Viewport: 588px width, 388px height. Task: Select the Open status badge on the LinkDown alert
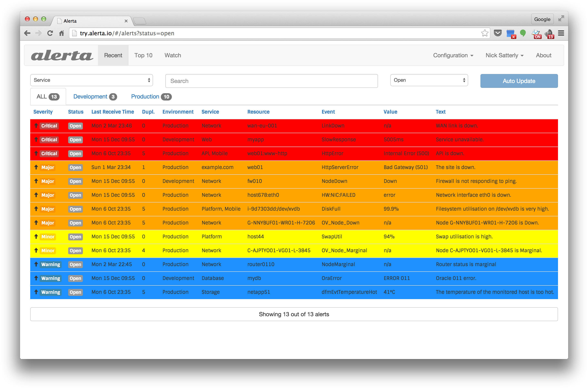(75, 126)
